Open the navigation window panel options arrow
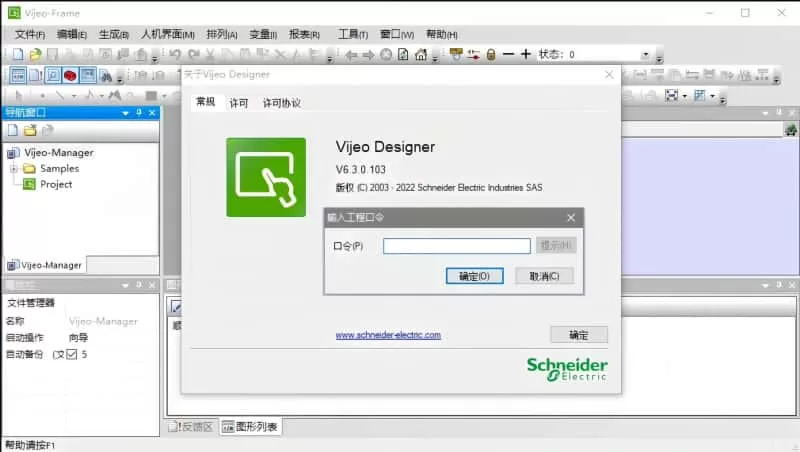 tap(126, 113)
